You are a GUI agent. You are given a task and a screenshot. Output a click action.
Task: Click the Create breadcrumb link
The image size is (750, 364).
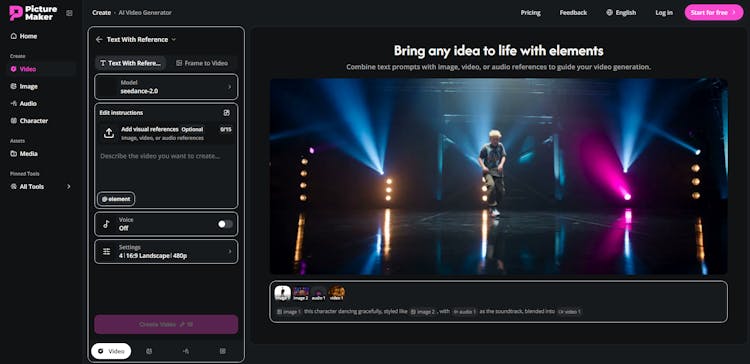(101, 13)
